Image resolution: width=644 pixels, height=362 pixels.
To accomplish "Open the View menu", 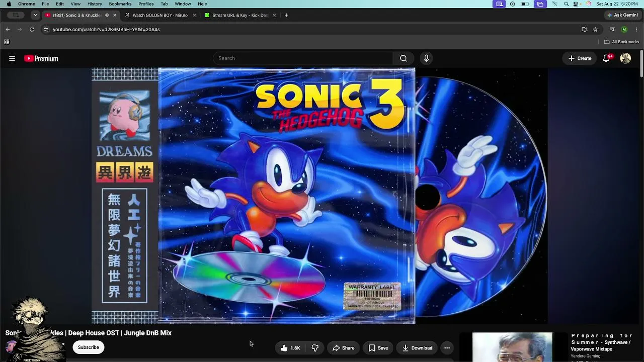I will click(75, 4).
